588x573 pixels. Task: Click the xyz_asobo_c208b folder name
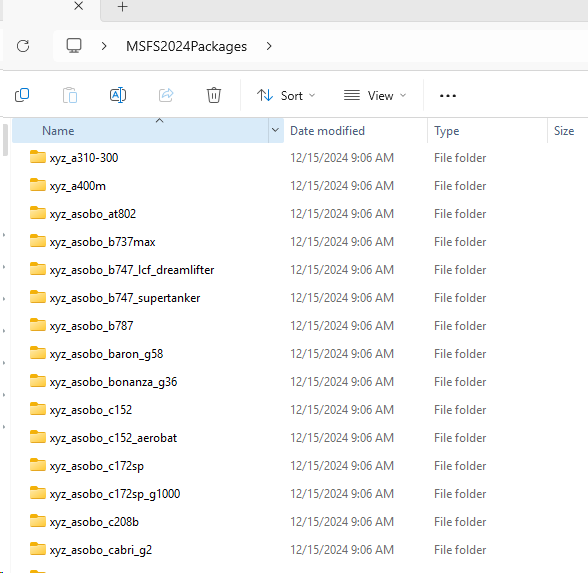(x=94, y=522)
